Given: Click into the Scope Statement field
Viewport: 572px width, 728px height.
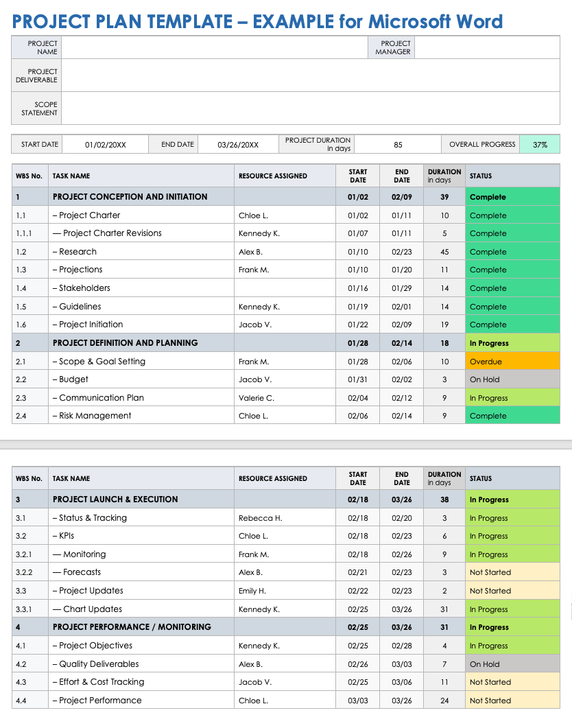Looking at the screenshot, I should coord(310,108).
